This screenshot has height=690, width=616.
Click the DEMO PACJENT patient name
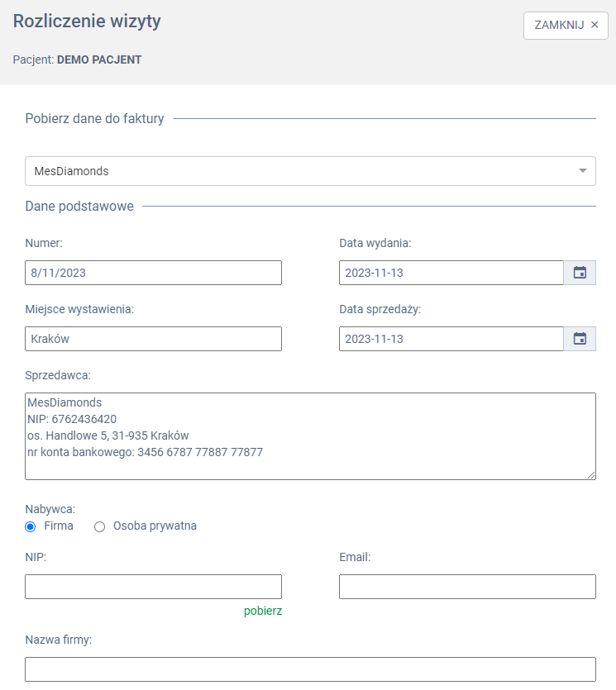click(x=99, y=60)
